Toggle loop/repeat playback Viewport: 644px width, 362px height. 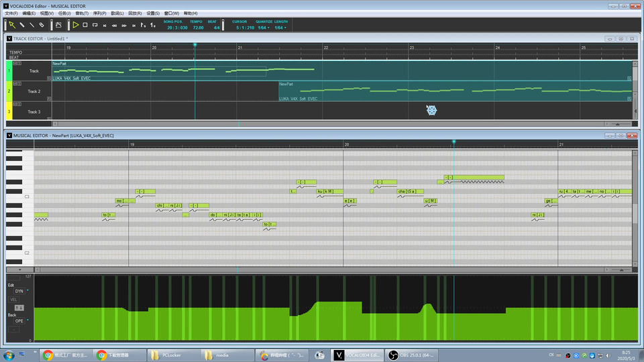click(x=95, y=25)
